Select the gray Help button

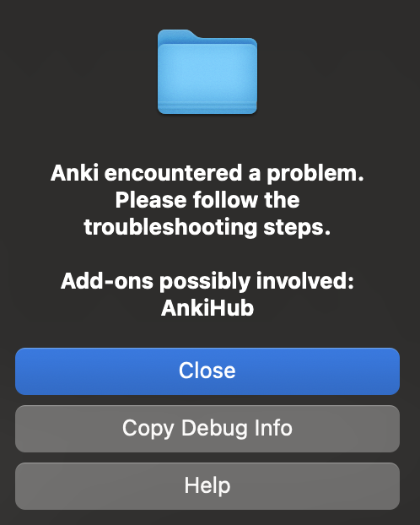click(x=207, y=486)
